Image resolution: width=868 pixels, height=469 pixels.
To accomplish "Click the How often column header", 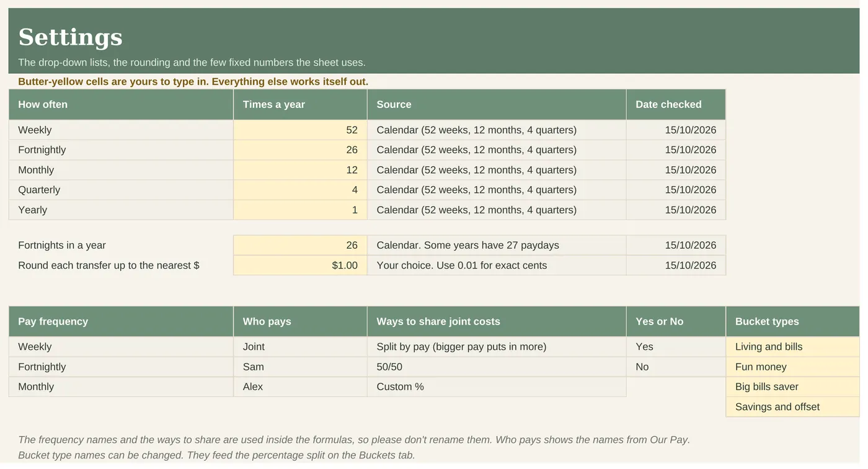I will pos(121,104).
